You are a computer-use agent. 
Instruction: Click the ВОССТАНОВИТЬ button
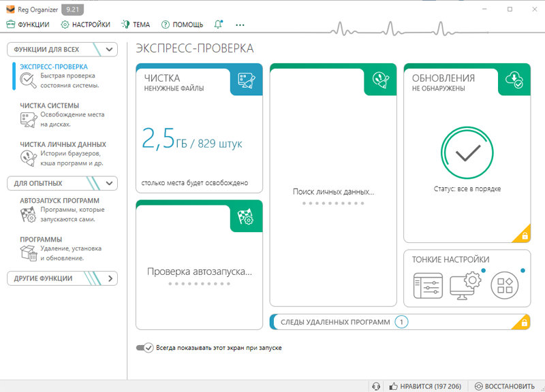point(505,386)
